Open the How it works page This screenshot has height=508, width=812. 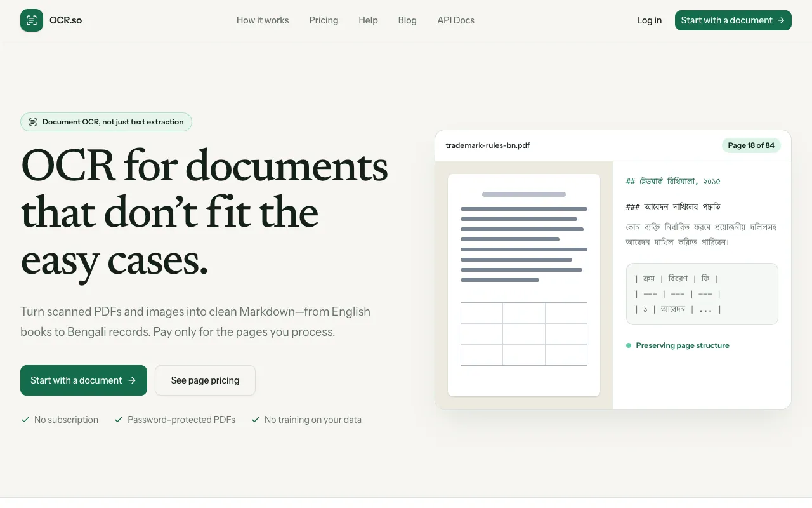263,20
